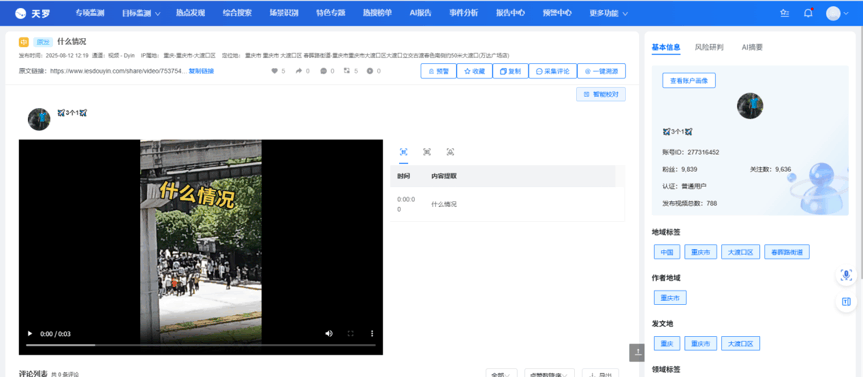Open the 预警中心 menu
863x377 pixels.
[556, 13]
